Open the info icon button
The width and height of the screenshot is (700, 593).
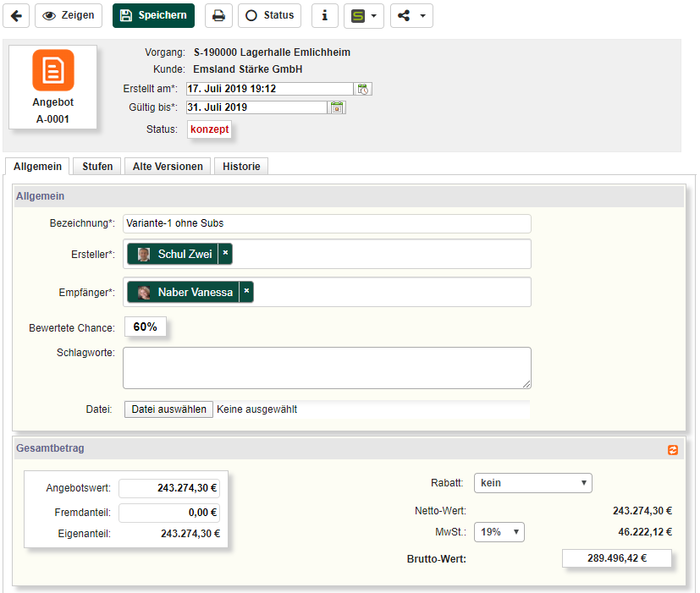[324, 15]
